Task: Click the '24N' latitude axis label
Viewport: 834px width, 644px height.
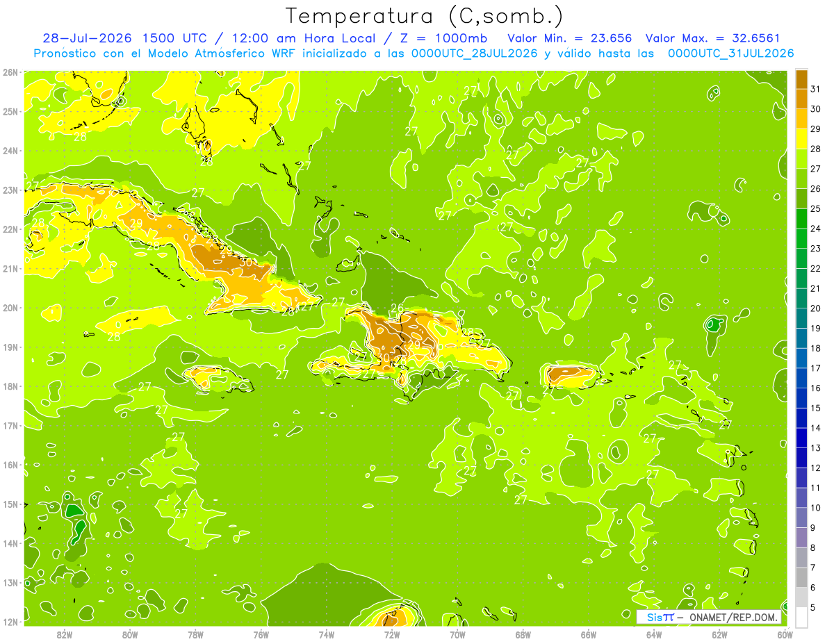Action: (x=10, y=150)
